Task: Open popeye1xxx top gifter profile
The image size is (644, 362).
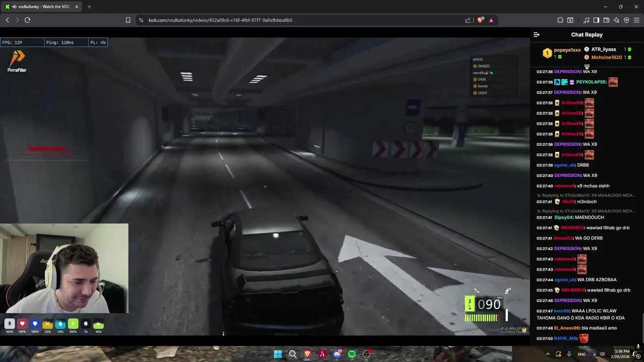Action: coord(567,50)
